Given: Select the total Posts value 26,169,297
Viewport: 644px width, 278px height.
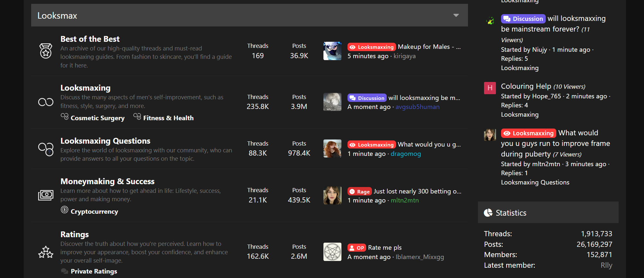Looking at the screenshot, I should tap(594, 244).
